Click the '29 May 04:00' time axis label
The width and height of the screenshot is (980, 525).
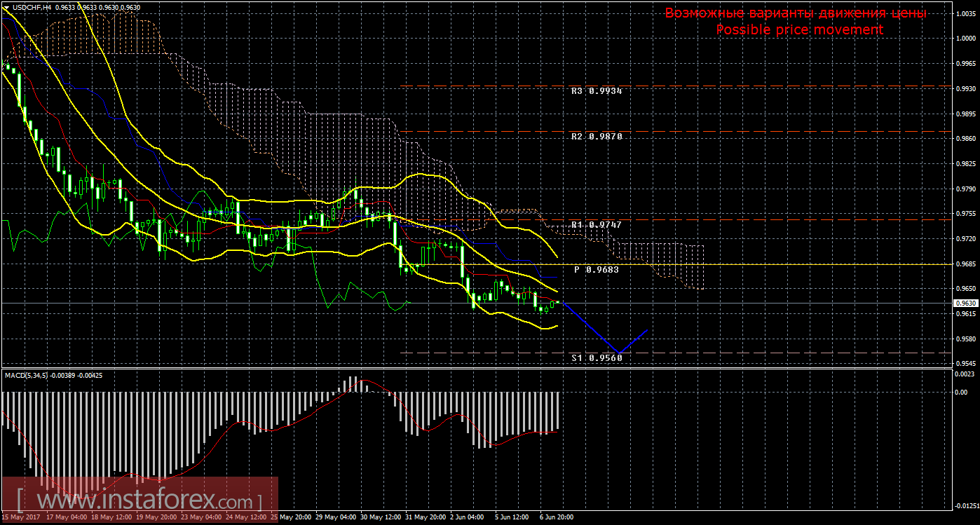click(337, 517)
